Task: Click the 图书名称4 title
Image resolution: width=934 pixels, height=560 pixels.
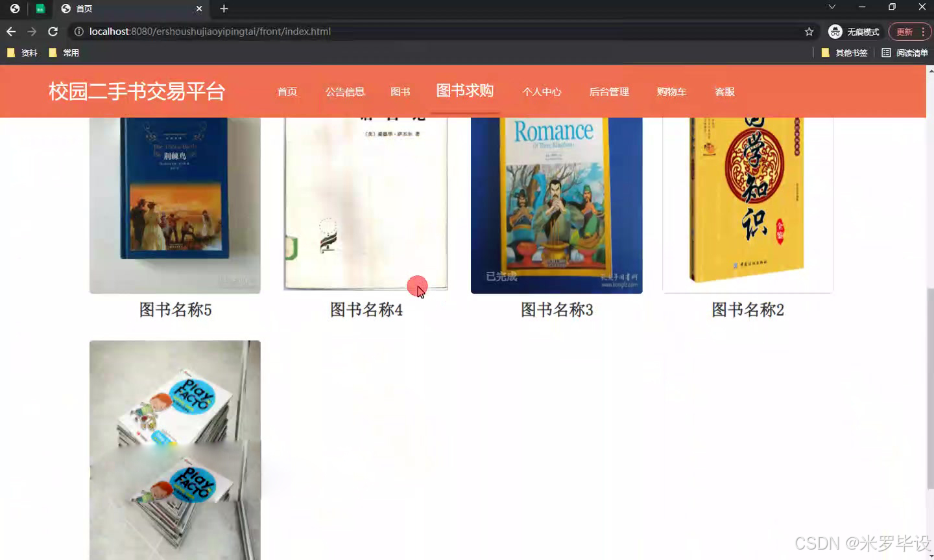Action: tap(366, 310)
